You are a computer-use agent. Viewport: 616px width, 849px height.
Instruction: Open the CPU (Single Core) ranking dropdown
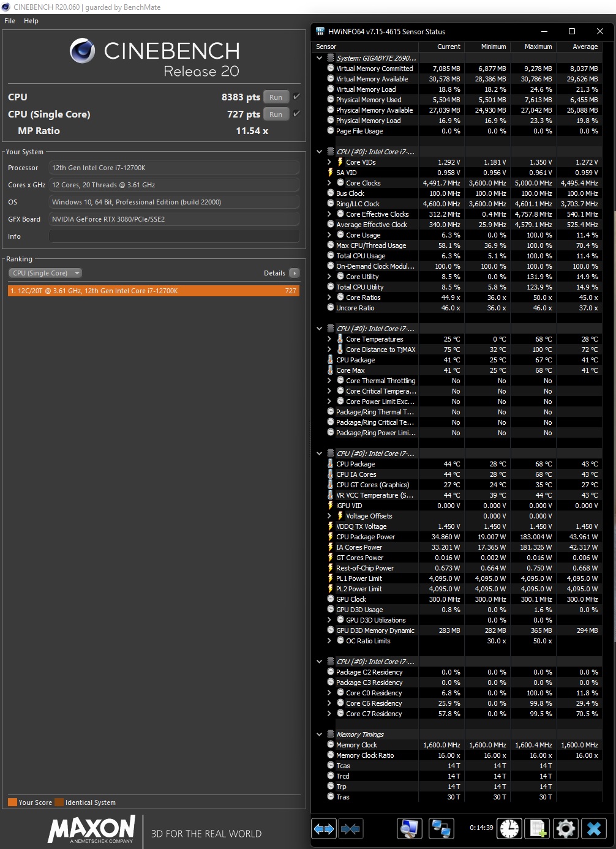click(45, 273)
